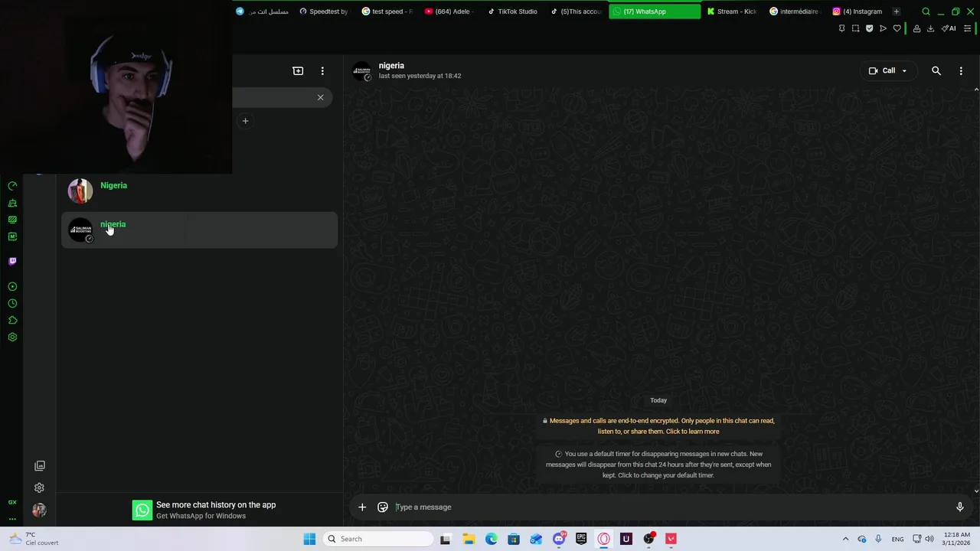Open the striped screen sidebar icon
The height and width of the screenshot is (551, 980).
[x=12, y=220]
